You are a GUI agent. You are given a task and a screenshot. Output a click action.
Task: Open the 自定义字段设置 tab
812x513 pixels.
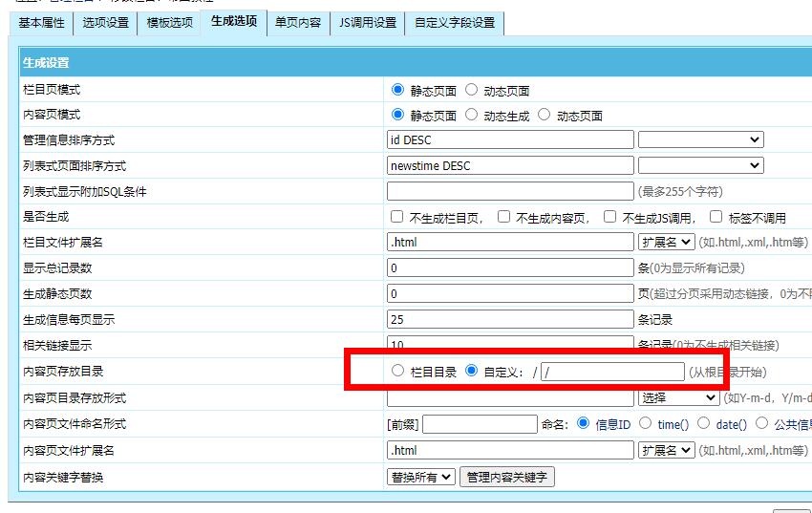point(454,23)
